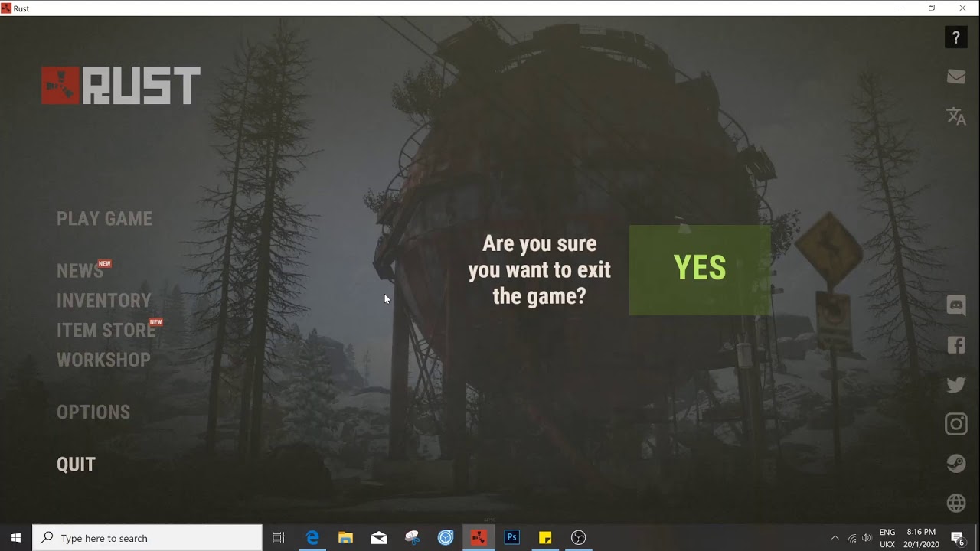Open Sticky Notes from the taskbar
980x551 pixels.
[x=545, y=538]
